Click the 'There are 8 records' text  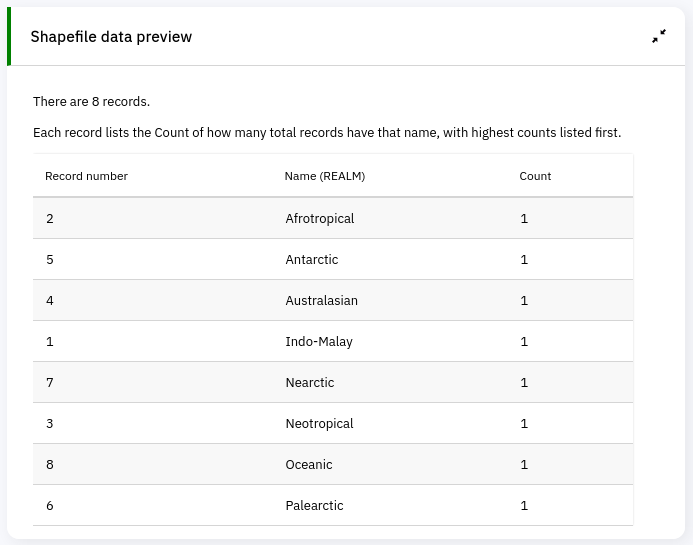point(91,101)
